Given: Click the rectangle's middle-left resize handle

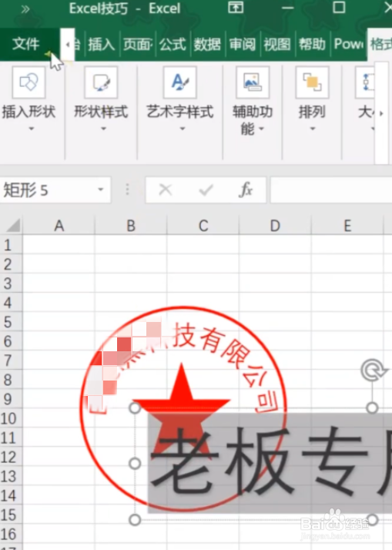Looking at the screenshot, I should [x=135, y=464].
